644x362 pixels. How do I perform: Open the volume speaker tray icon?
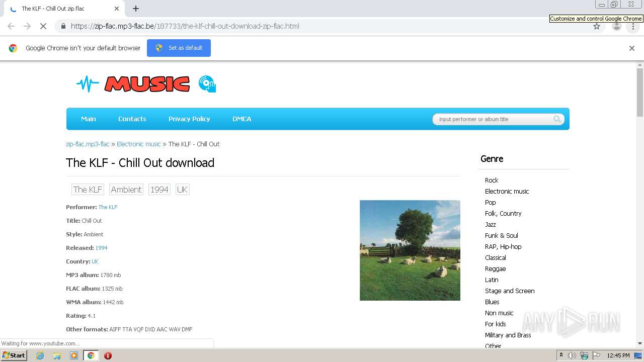(572, 355)
